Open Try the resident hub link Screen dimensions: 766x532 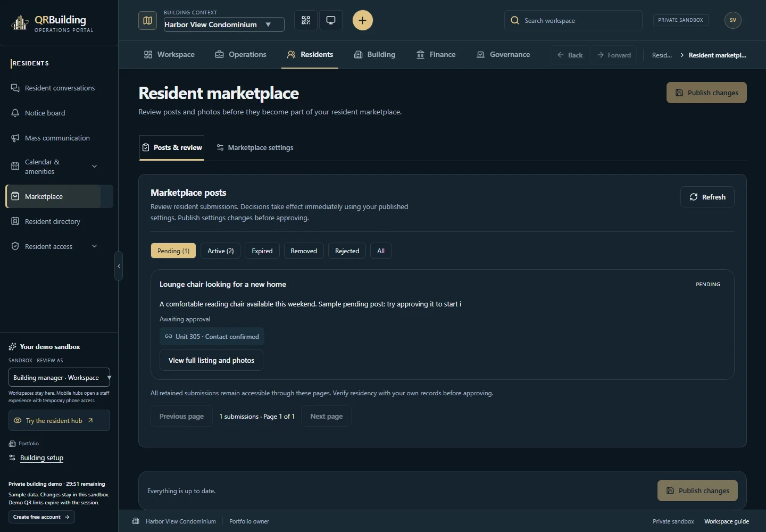click(60, 420)
